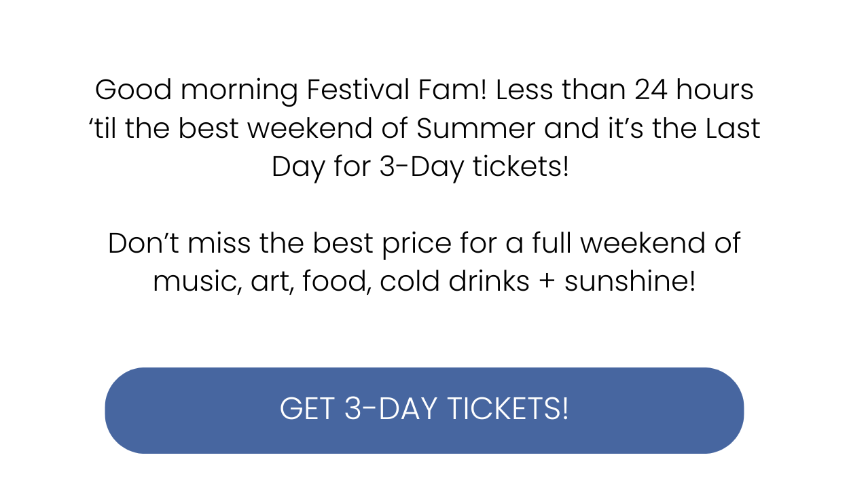Click the words 'cold drinks' in the text
849x504 pixels.
tap(454, 282)
